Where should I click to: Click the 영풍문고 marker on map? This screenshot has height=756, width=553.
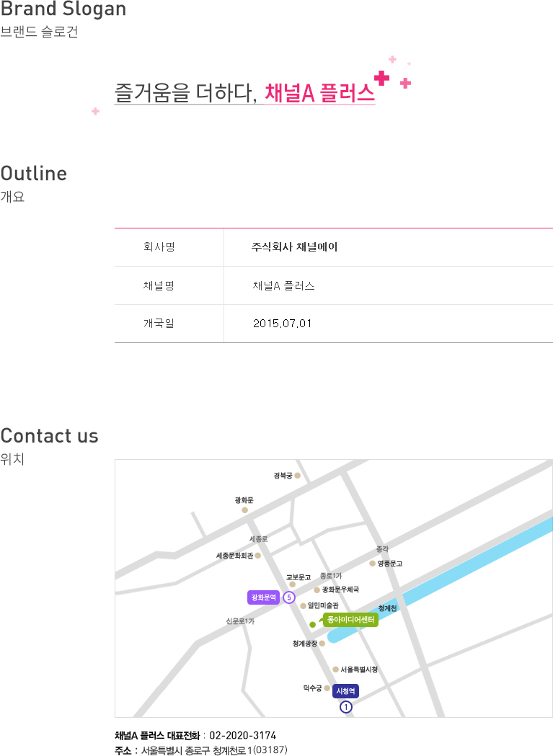[373, 564]
